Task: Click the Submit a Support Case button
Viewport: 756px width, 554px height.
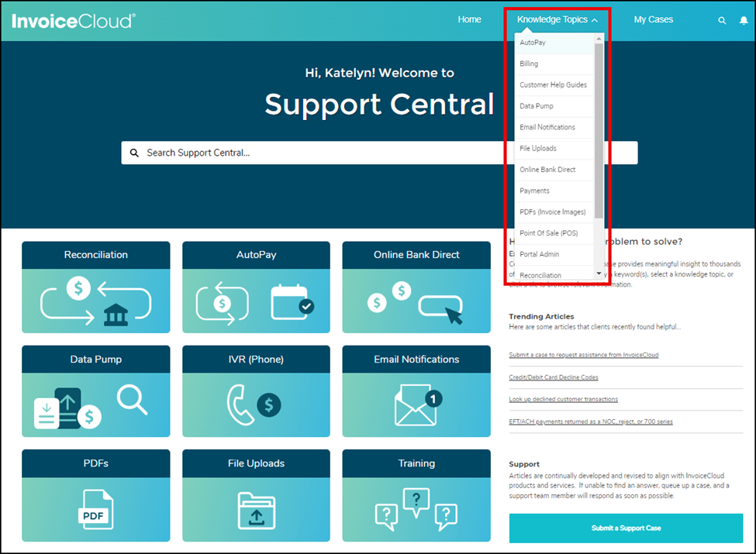Action: pyautogui.click(x=626, y=528)
